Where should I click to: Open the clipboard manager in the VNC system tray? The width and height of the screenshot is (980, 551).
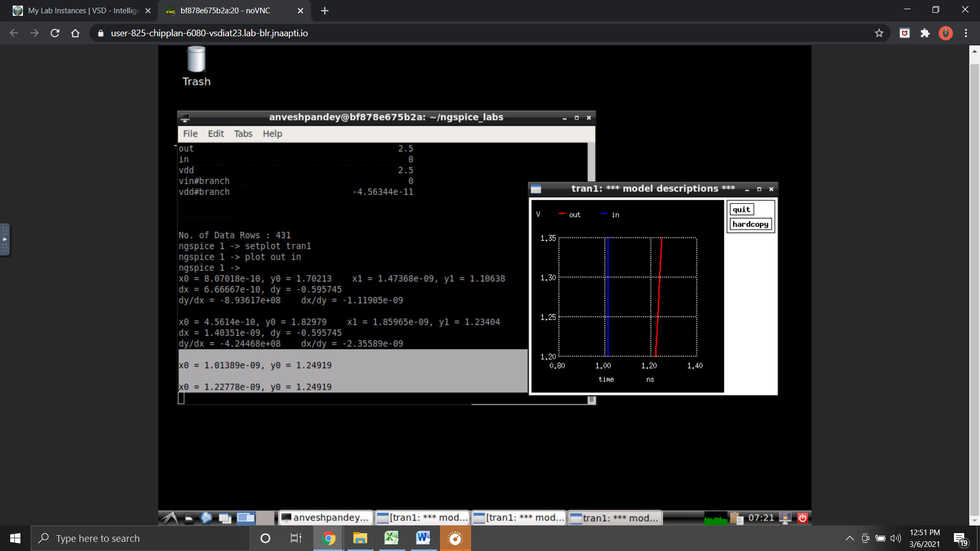point(736,517)
